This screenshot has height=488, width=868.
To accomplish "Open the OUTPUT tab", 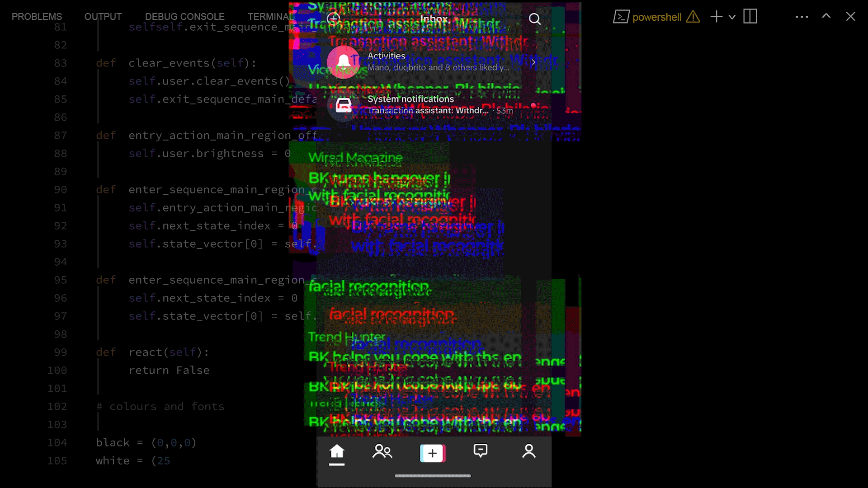I will (x=103, y=17).
